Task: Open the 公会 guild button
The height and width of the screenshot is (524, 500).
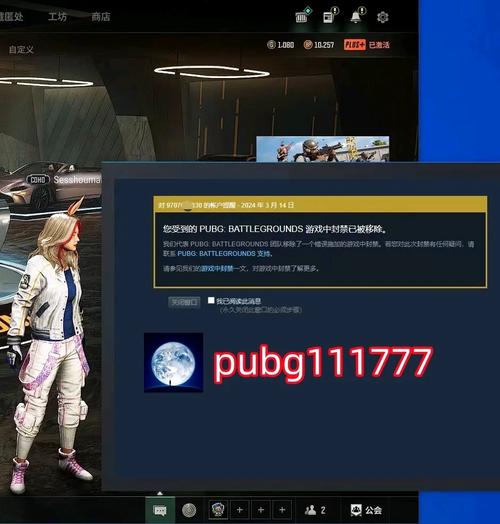Action: (x=366, y=510)
